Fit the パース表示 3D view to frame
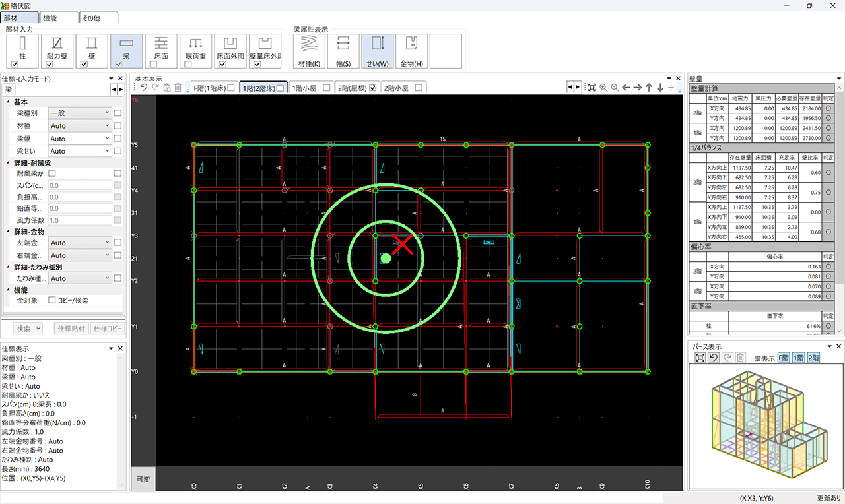The width and height of the screenshot is (845, 504). coord(700,358)
